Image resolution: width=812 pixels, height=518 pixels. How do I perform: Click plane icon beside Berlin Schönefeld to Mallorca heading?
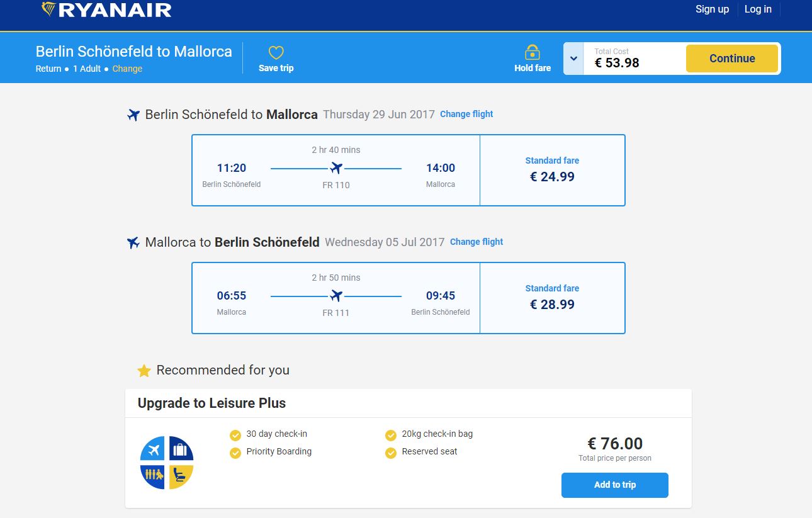(133, 115)
